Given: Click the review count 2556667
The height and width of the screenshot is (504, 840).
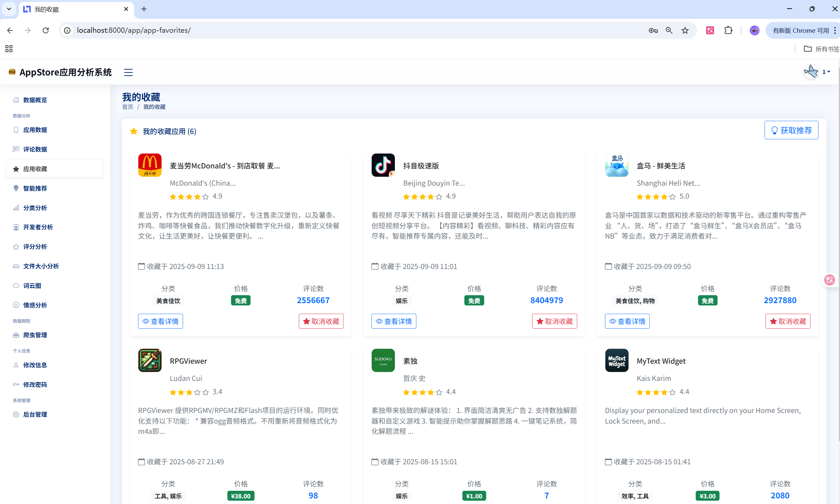Looking at the screenshot, I should (313, 300).
